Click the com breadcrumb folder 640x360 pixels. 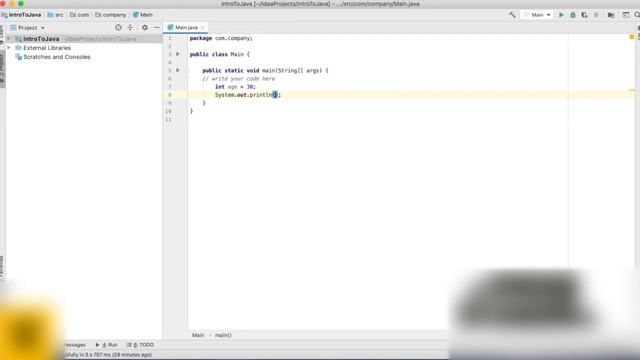[x=79, y=15]
